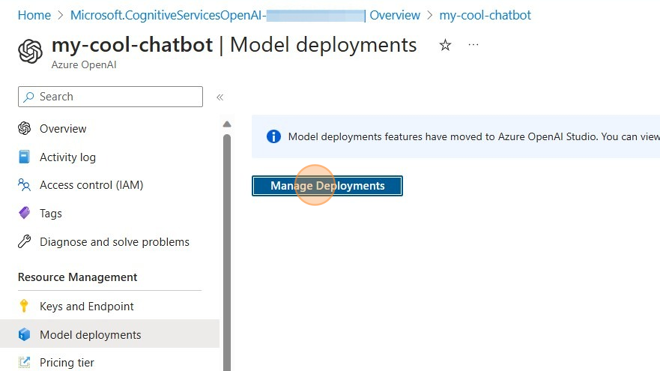
Task: Collapse the sidebar with double chevron
Action: [x=220, y=97]
